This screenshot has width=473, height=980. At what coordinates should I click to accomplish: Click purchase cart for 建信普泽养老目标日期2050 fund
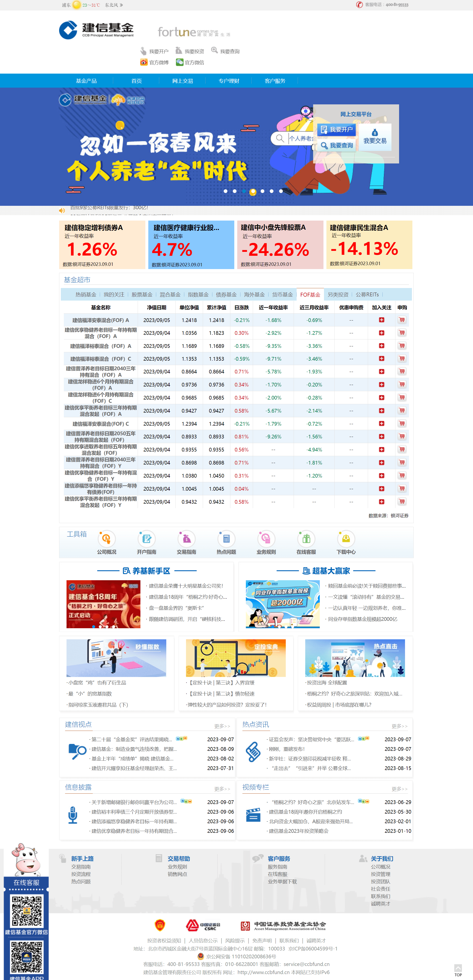[402, 436]
